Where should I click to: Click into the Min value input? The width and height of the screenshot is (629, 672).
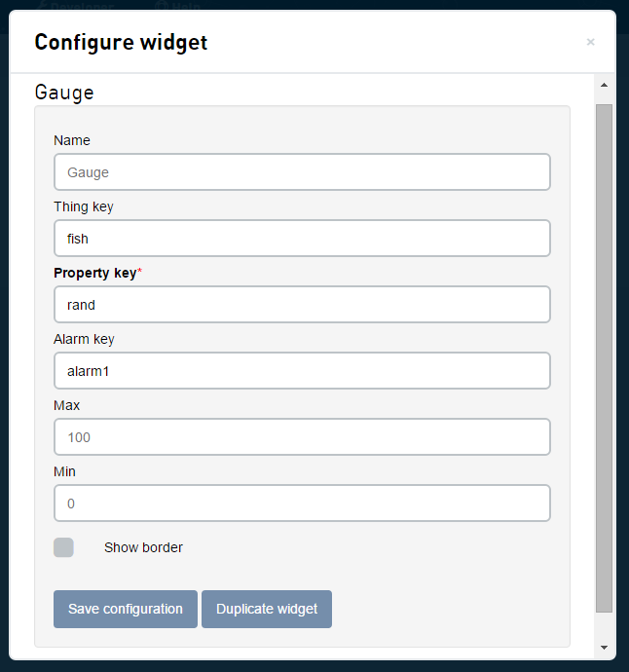coord(302,504)
